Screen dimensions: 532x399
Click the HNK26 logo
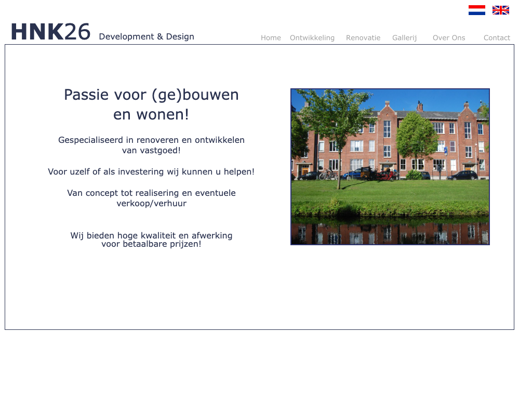pyautogui.click(x=50, y=32)
